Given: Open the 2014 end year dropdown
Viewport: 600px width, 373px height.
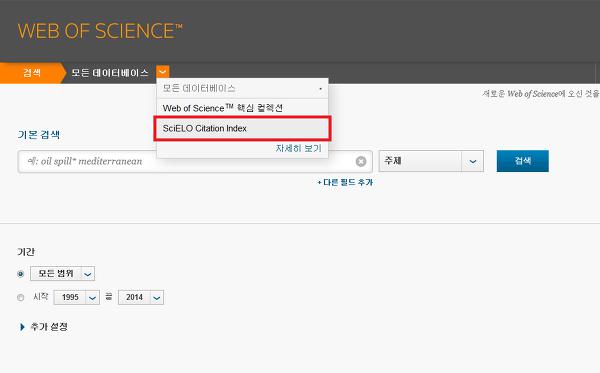Looking at the screenshot, I should click(x=141, y=297).
